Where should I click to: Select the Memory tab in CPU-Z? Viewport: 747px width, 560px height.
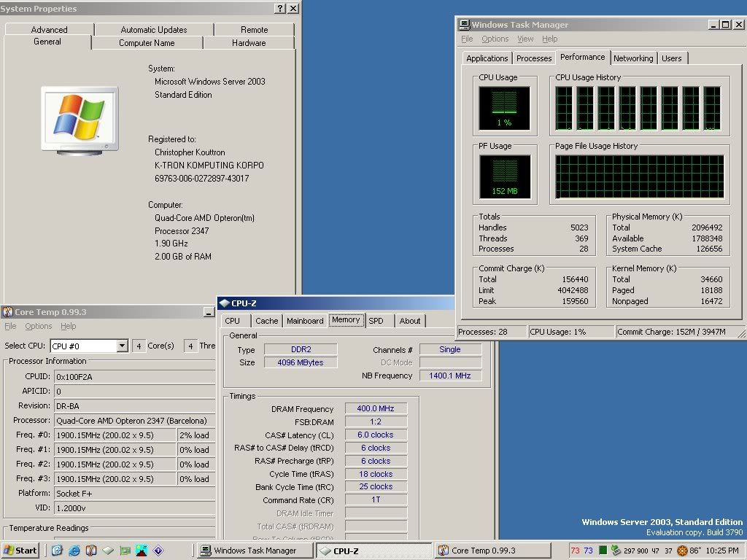tap(346, 320)
